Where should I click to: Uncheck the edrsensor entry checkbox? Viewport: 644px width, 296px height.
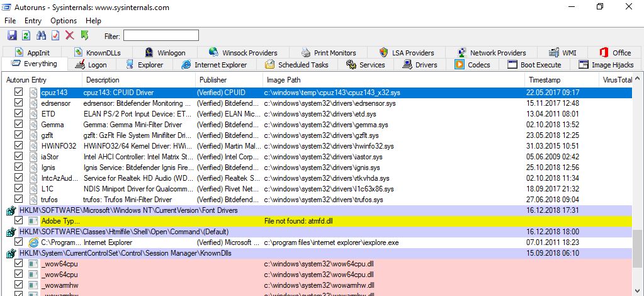[18, 103]
